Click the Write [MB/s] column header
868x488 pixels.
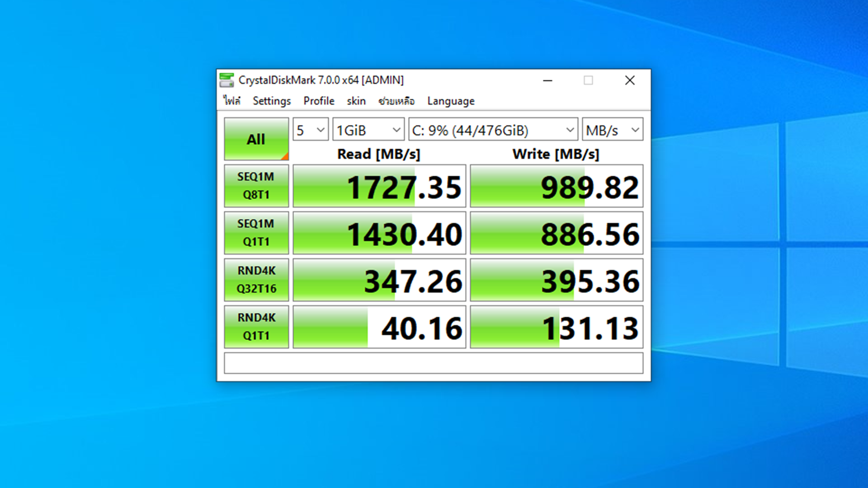coord(556,154)
